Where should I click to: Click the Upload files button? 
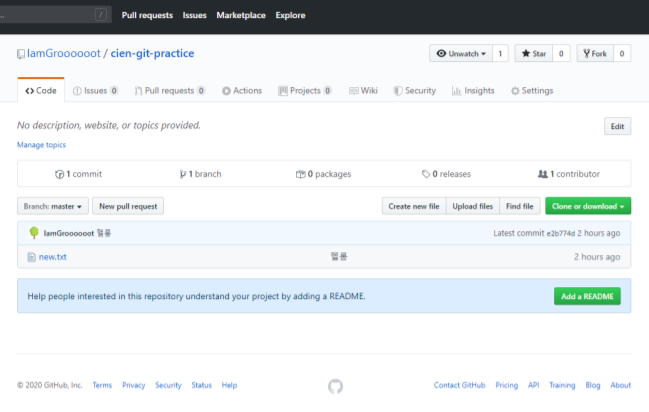point(473,206)
